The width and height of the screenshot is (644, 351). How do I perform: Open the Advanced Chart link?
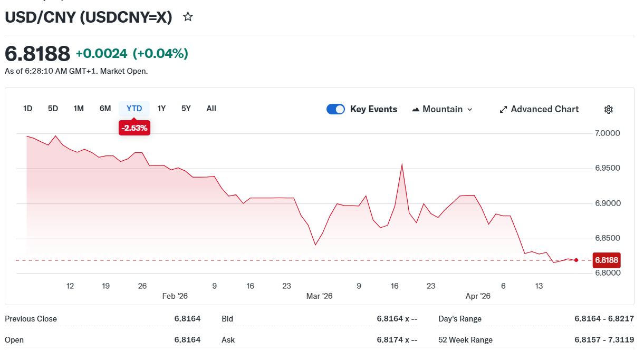(544, 109)
